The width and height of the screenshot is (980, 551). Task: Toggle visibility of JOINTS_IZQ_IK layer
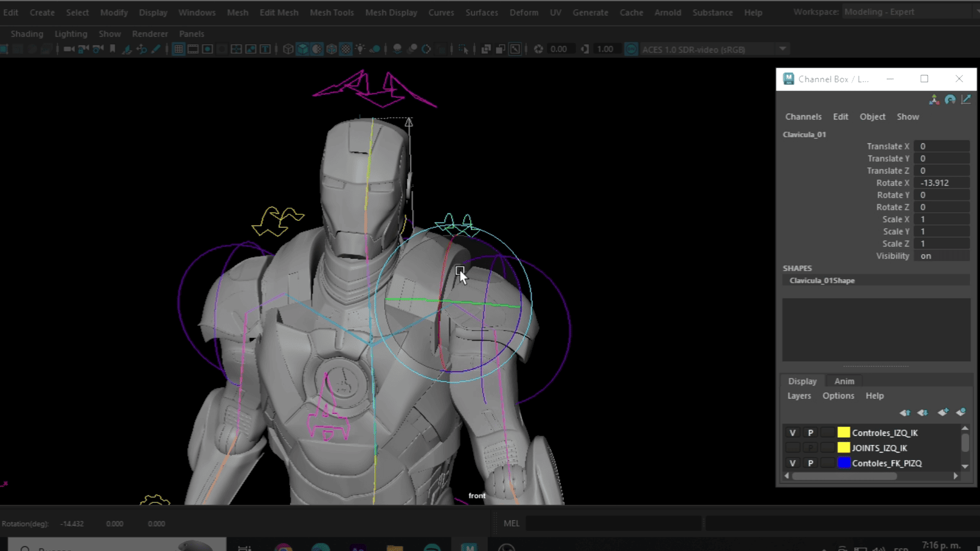point(792,448)
